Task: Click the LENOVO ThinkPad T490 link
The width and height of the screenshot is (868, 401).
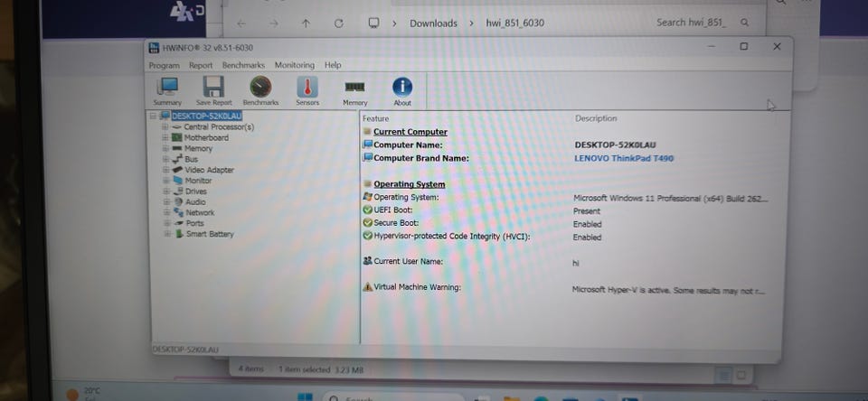Action: [624, 158]
